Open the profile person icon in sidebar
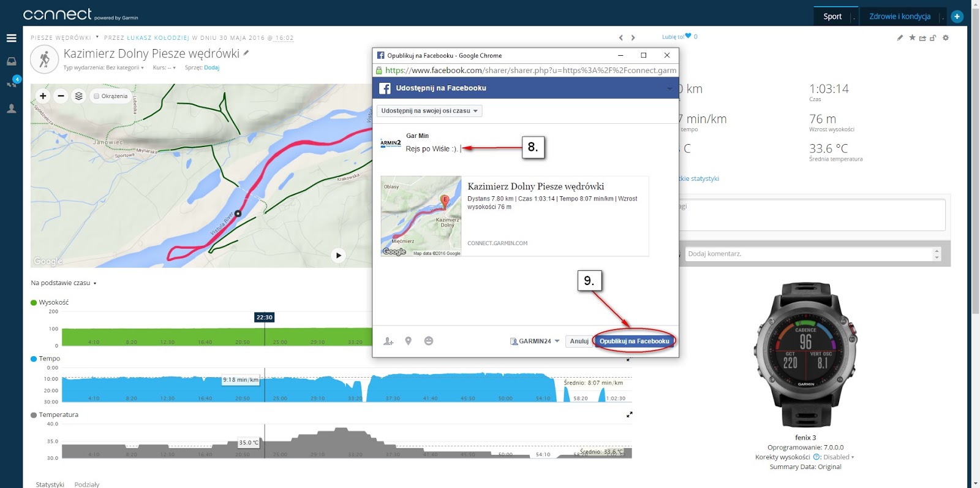 pyautogui.click(x=11, y=109)
